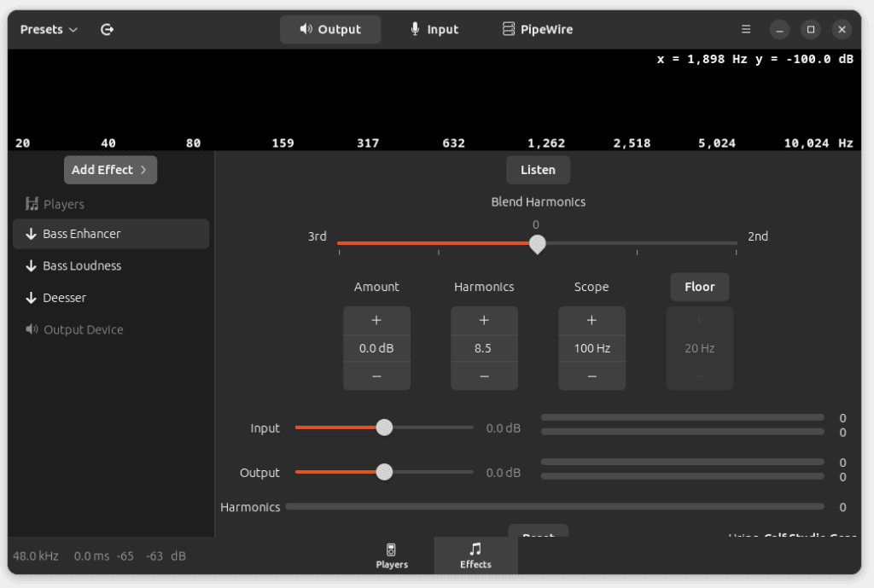Close the application window

click(842, 30)
